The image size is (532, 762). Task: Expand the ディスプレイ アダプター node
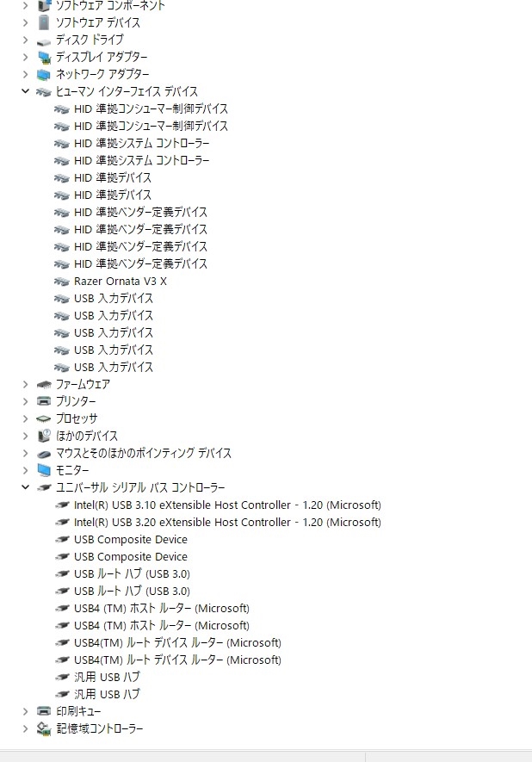[x=25, y=57]
